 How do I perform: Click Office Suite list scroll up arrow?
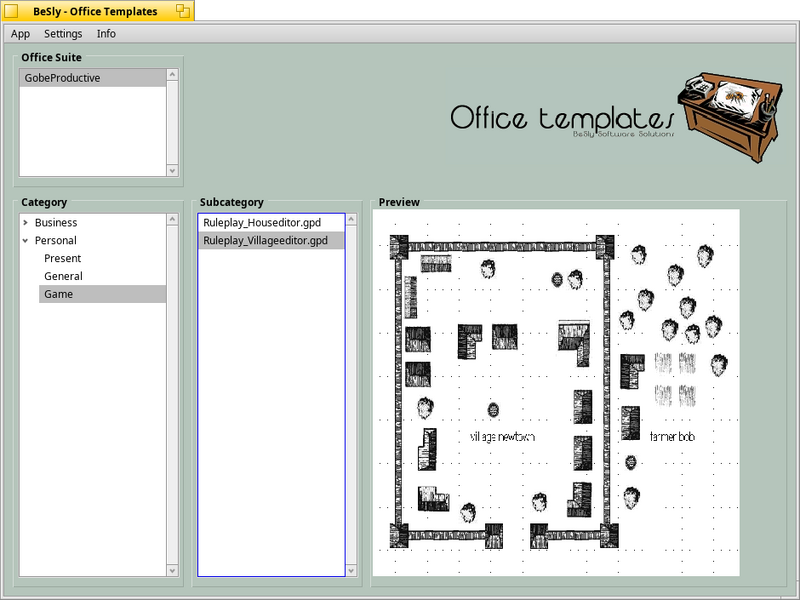pyautogui.click(x=172, y=74)
